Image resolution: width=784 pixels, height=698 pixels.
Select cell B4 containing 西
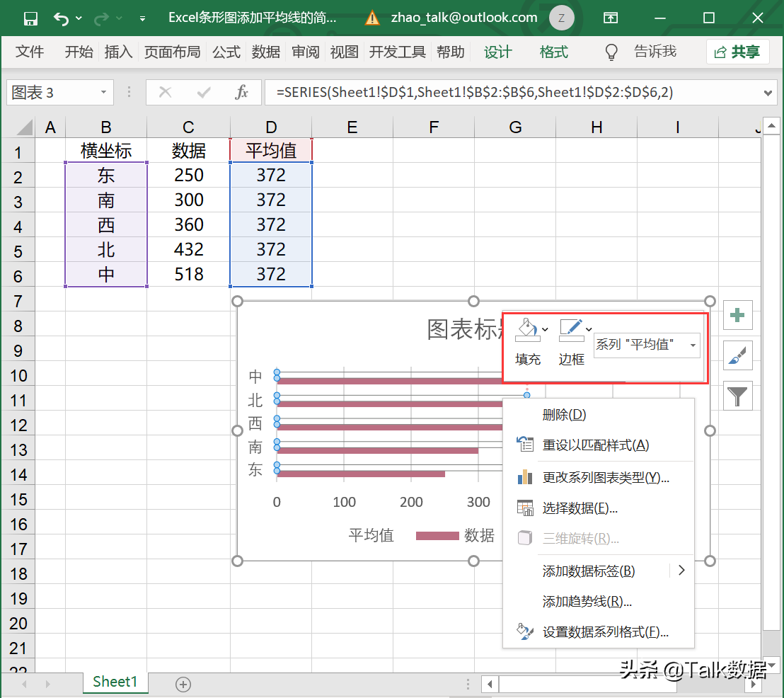pos(106,224)
